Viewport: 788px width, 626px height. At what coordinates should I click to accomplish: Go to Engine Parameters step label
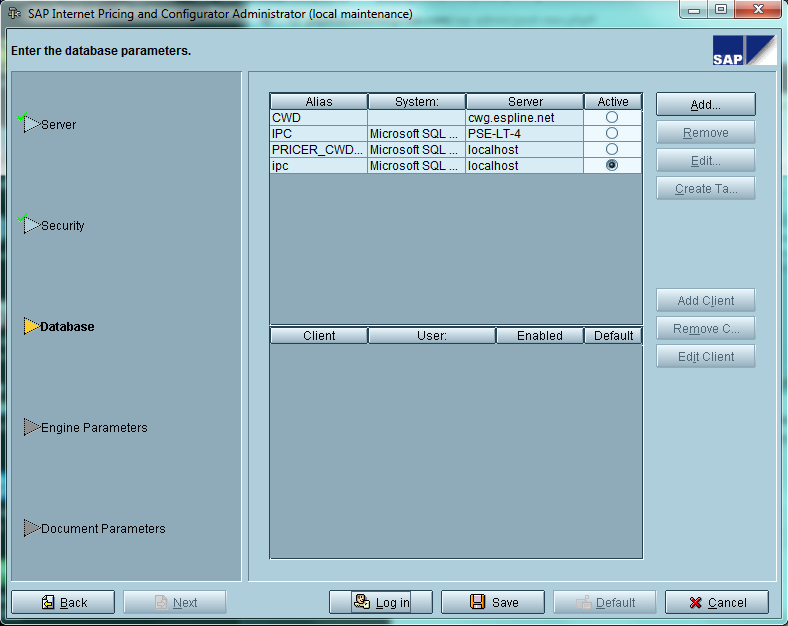[x=94, y=428]
